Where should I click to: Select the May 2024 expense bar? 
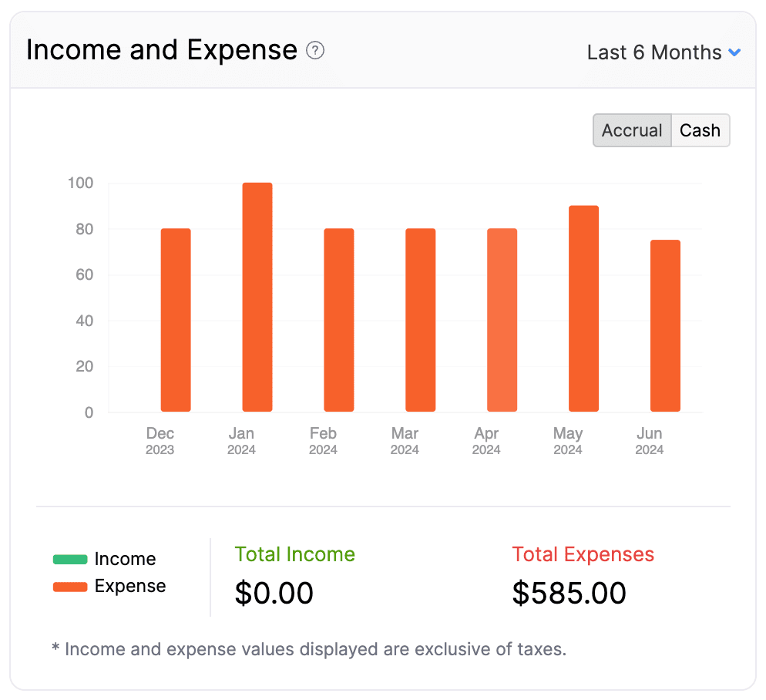(583, 307)
